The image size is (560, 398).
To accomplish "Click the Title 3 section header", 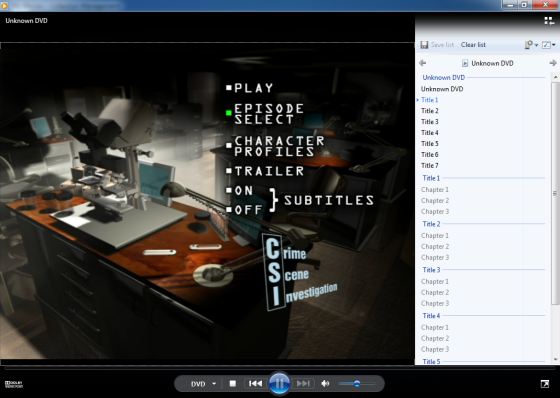I will [431, 270].
